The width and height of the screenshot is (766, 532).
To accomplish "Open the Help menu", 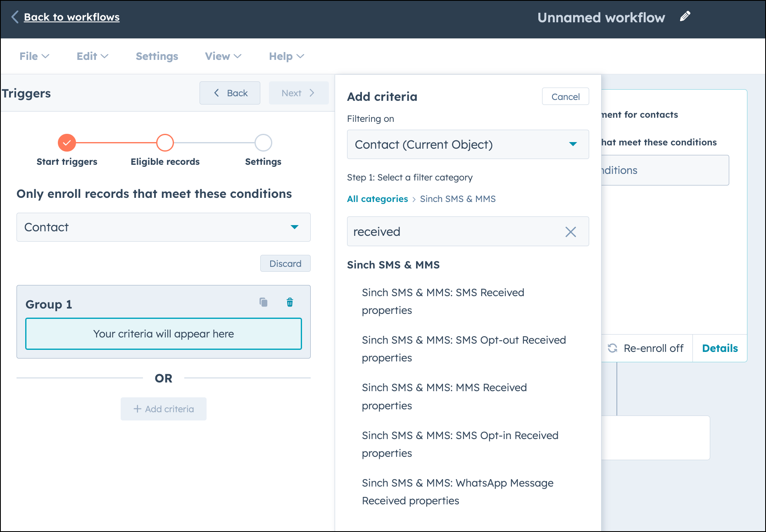I will click(x=286, y=56).
